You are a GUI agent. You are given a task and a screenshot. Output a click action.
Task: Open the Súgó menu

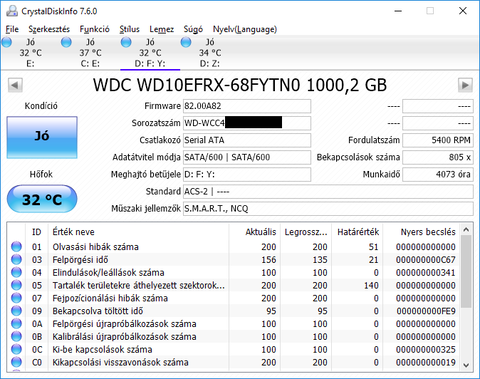pos(193,29)
